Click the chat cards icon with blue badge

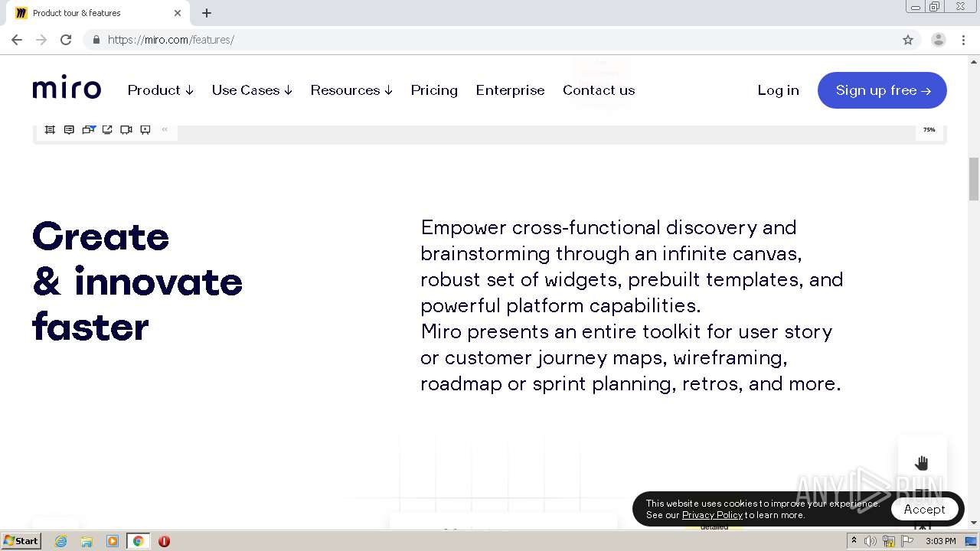coord(88,130)
